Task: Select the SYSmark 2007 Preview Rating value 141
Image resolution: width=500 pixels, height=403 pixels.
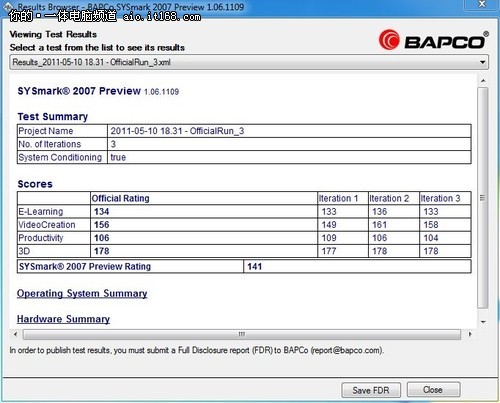Action: pos(255,267)
